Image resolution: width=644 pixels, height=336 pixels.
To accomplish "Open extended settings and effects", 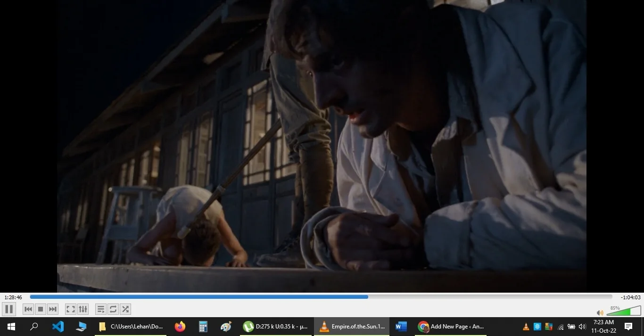I will pyautogui.click(x=83, y=309).
